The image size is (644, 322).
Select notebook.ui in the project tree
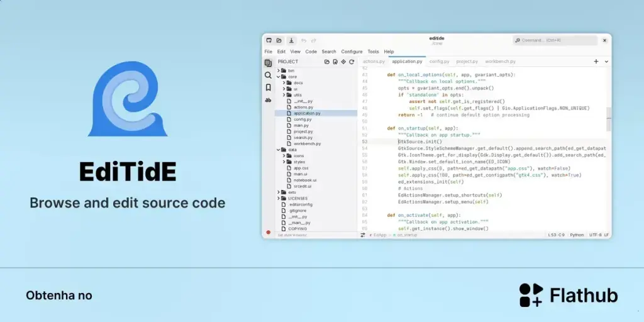(305, 180)
